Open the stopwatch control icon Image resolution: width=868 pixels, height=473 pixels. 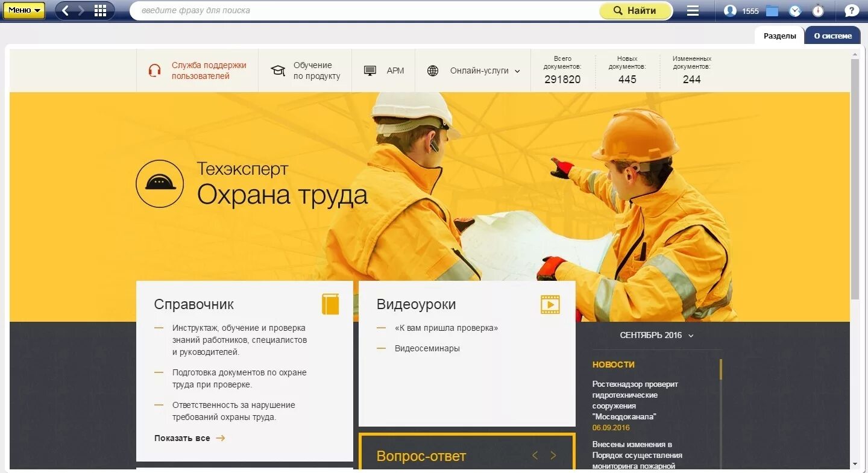[x=818, y=10]
